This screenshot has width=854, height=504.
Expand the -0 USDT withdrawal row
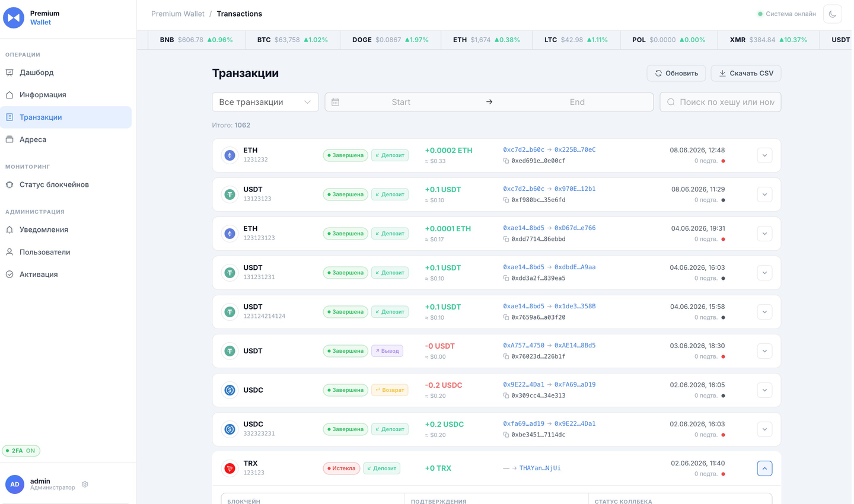click(x=764, y=351)
